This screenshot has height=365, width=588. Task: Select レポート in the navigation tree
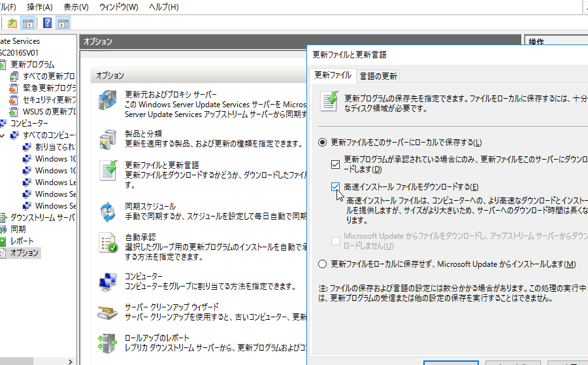point(22,241)
